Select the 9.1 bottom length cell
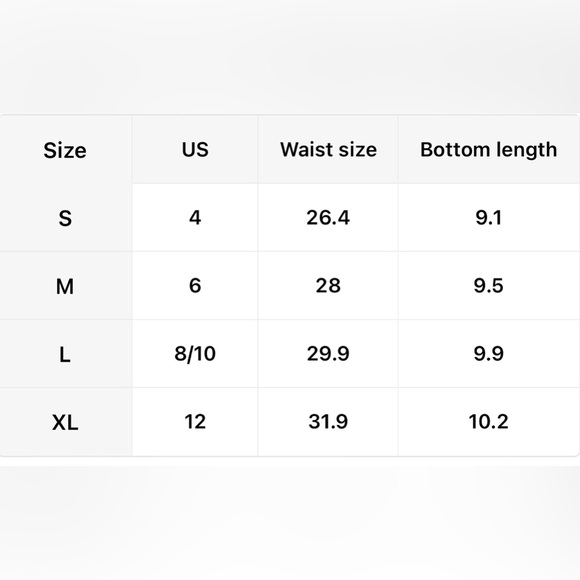The image size is (580, 580). (488, 218)
